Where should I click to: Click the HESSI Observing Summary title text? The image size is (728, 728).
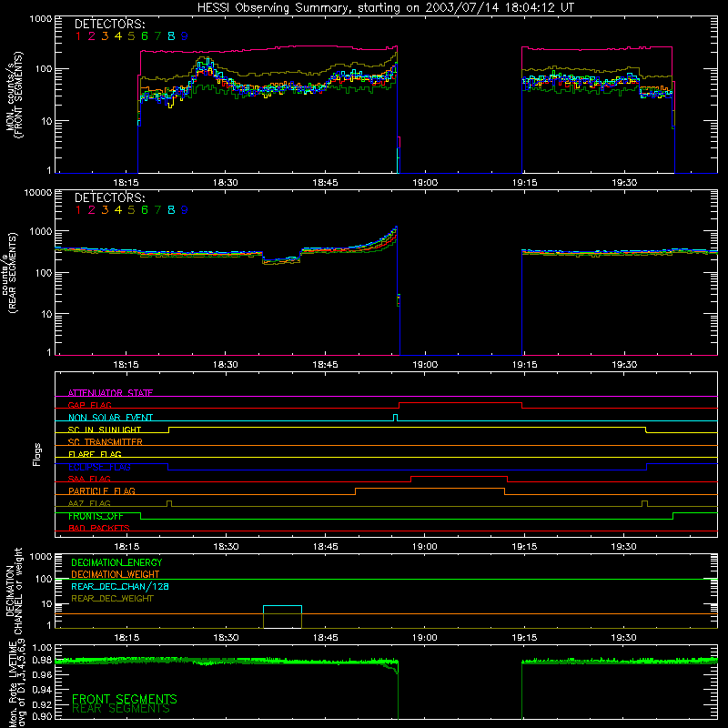[385, 7]
